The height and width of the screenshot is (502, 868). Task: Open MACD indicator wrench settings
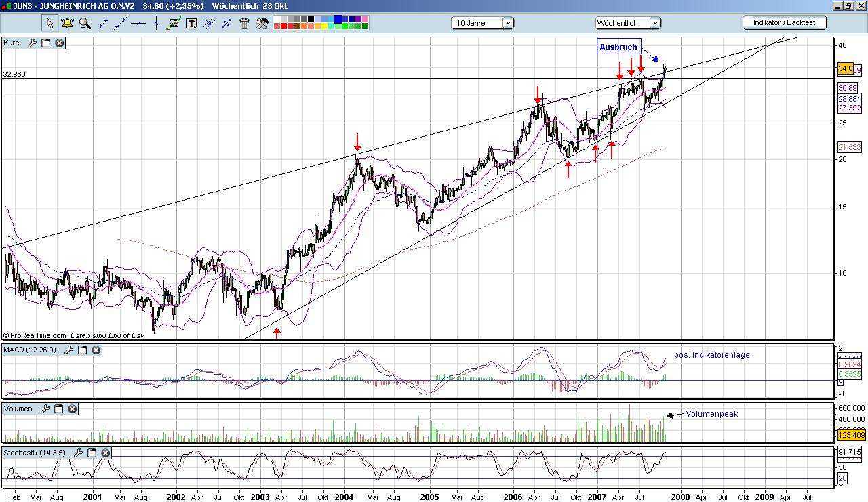(68, 350)
